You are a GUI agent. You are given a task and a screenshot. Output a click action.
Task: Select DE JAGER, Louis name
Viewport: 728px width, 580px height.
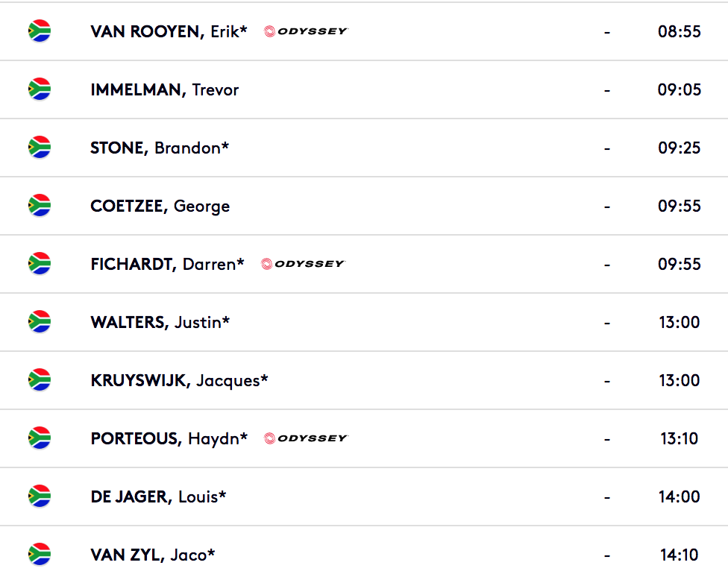coord(158,497)
